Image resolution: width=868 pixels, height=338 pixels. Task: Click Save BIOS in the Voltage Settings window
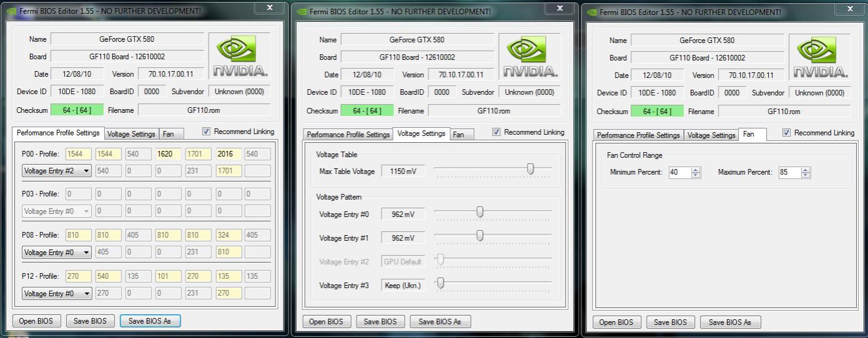tap(380, 322)
